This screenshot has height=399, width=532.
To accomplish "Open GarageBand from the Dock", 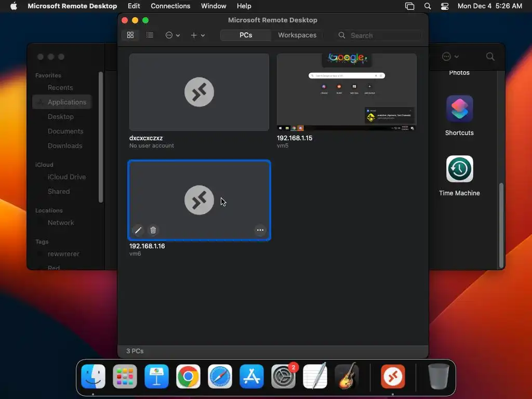I will point(347,376).
